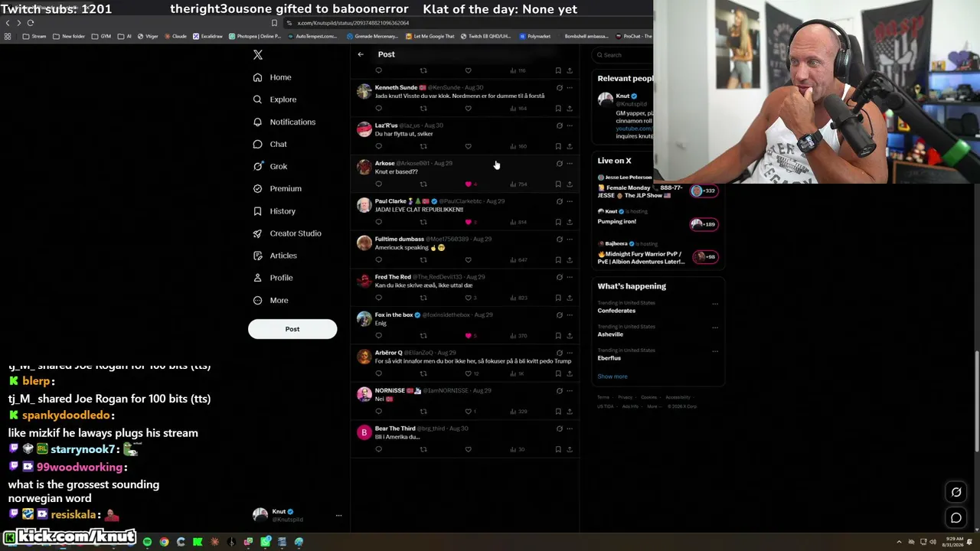The image size is (980, 551).
Task: Share Laz'R'us's reply
Action: click(x=570, y=146)
